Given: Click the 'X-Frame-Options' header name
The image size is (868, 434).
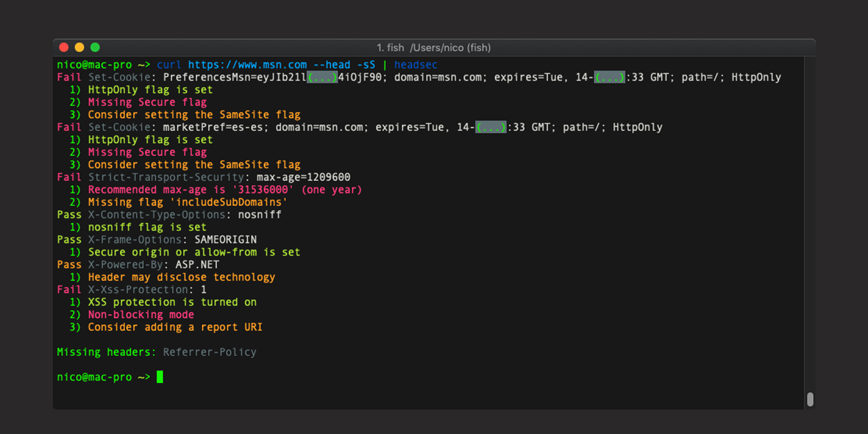Looking at the screenshot, I should tap(135, 239).
